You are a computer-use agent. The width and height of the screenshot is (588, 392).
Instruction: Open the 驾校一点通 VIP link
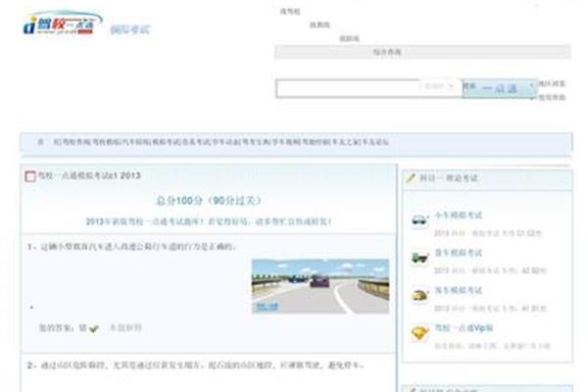coord(464,328)
